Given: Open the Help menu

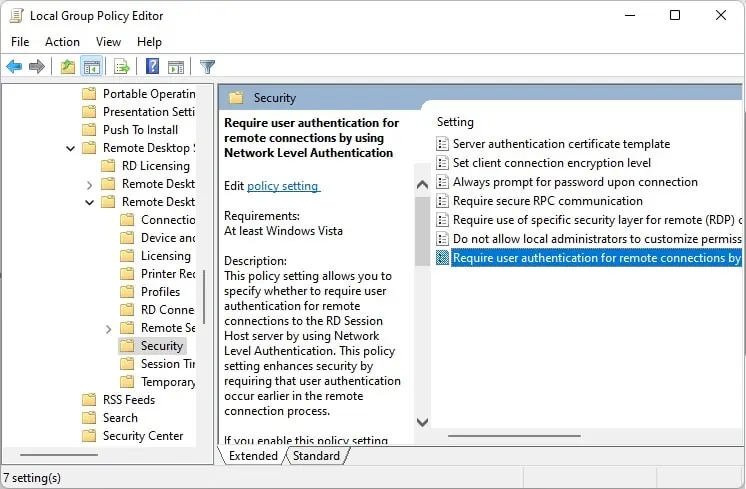Looking at the screenshot, I should 149,42.
